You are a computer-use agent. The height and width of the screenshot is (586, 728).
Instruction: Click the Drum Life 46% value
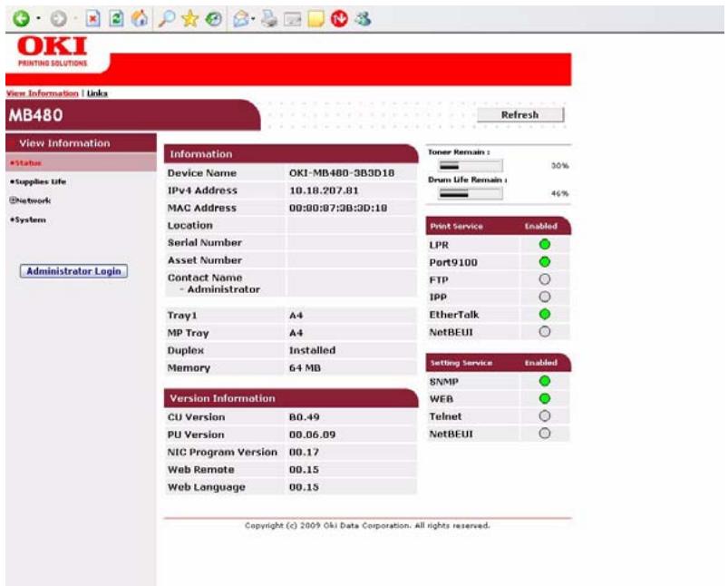(x=559, y=194)
